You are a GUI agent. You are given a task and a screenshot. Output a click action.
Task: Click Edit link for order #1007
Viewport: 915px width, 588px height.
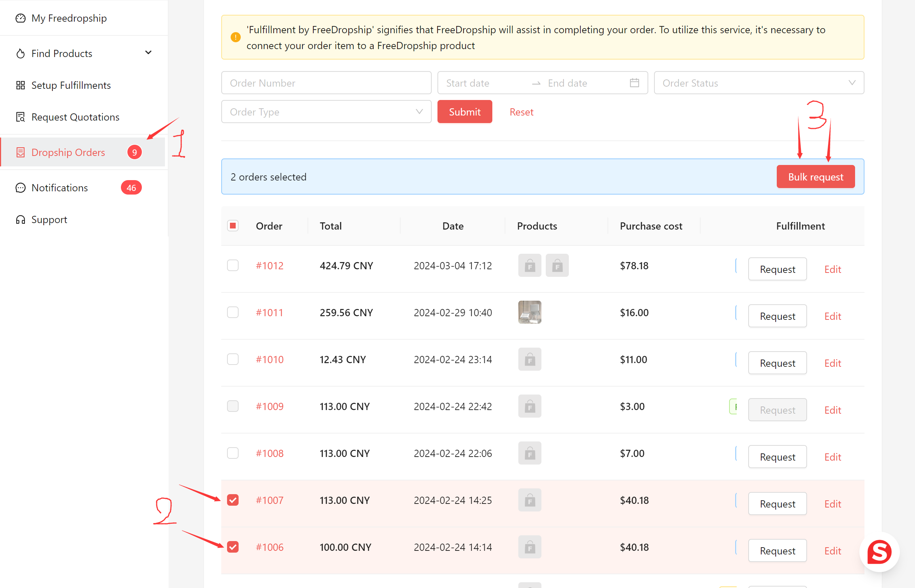[833, 504]
